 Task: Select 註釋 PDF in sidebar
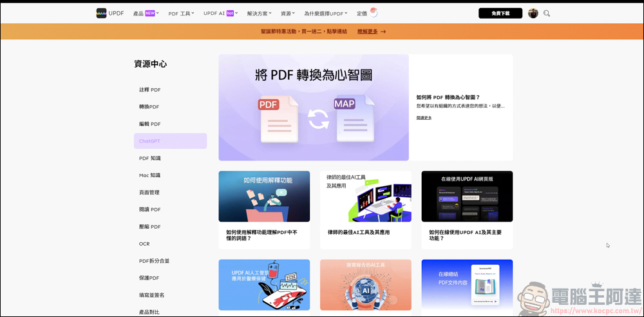149,90
